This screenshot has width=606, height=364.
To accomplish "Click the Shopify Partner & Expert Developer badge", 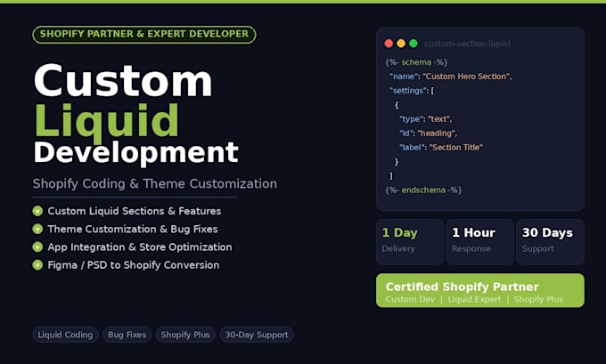I will pyautogui.click(x=144, y=35).
